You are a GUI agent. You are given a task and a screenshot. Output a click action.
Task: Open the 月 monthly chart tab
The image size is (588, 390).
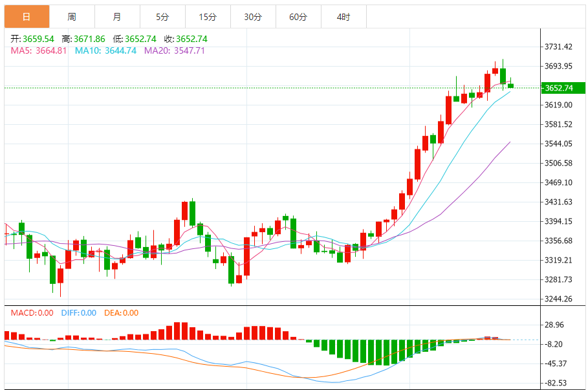pyautogui.click(x=116, y=17)
